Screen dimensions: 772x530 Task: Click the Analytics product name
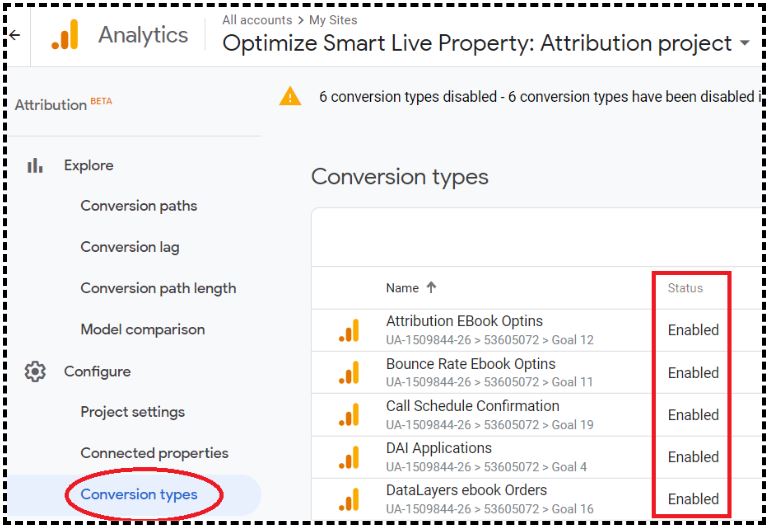click(x=143, y=35)
